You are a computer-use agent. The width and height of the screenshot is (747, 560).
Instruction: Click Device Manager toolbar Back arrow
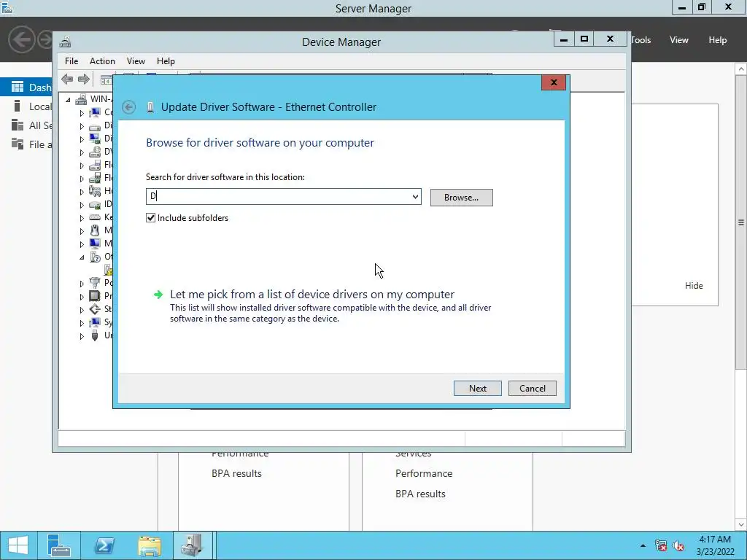pos(67,79)
